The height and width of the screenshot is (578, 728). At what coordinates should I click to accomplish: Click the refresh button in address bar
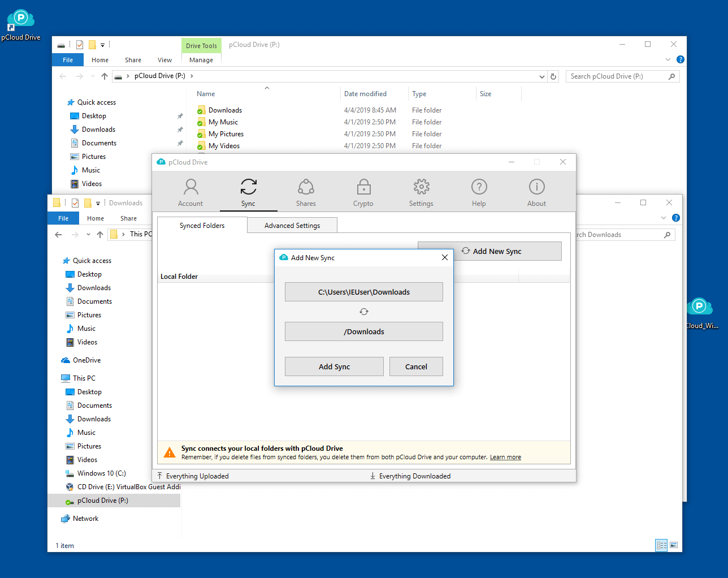click(x=553, y=76)
